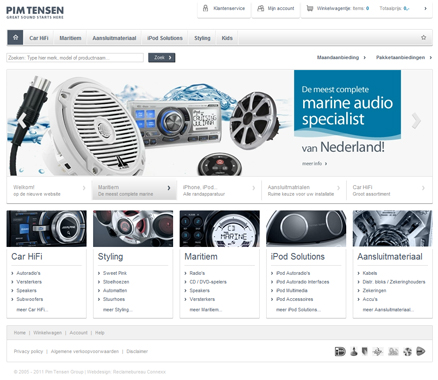Click the Styling category thumbnail image

tap(133, 229)
